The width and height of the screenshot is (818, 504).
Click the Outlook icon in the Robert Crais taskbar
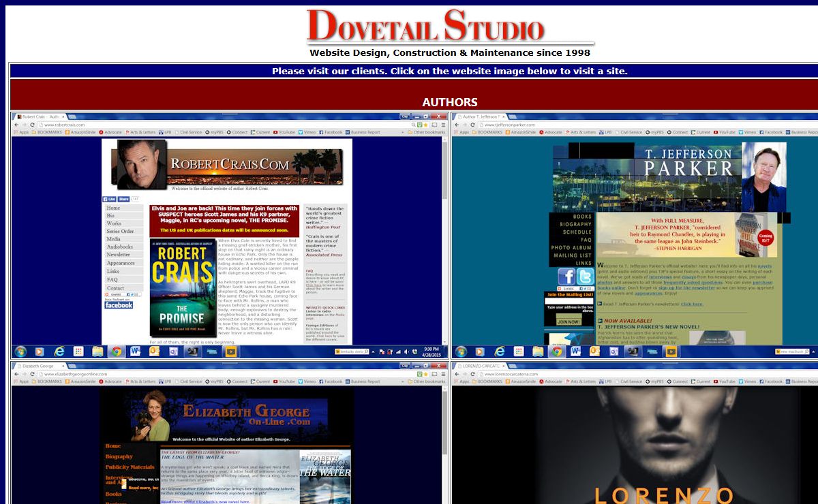[x=154, y=351]
